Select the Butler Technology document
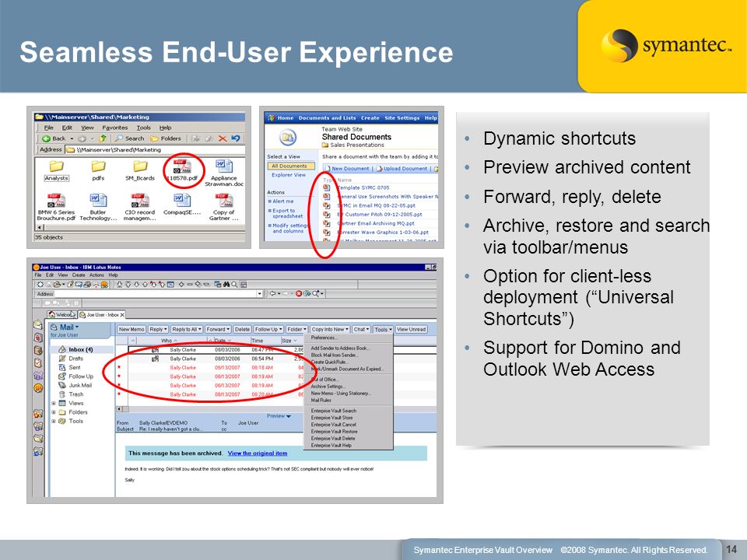The height and width of the screenshot is (560, 747). point(98,207)
